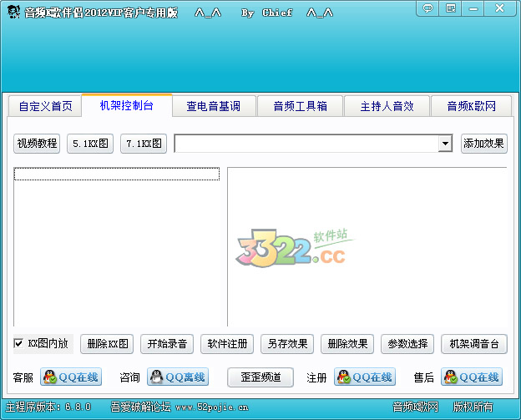Click the 客服 QQ在线 penguin button
The height and width of the screenshot is (420, 521).
point(71,377)
